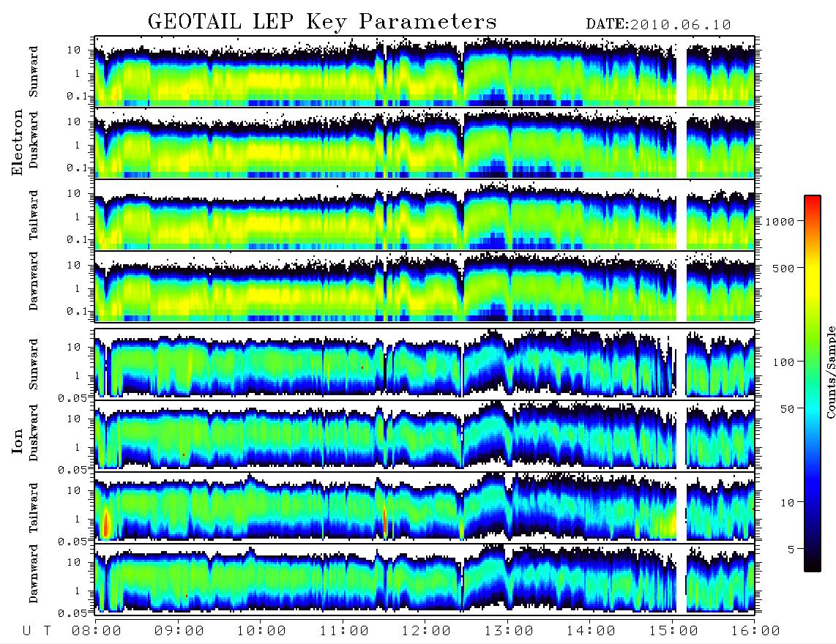
Task: Click the Ion group axis label
Action: pos(18,441)
